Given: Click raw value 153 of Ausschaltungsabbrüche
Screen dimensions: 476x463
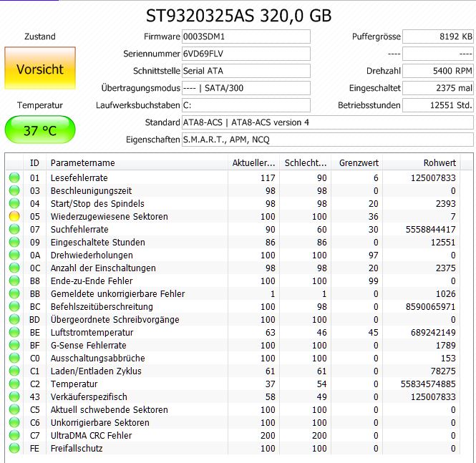Looking at the screenshot, I should click(448, 359).
